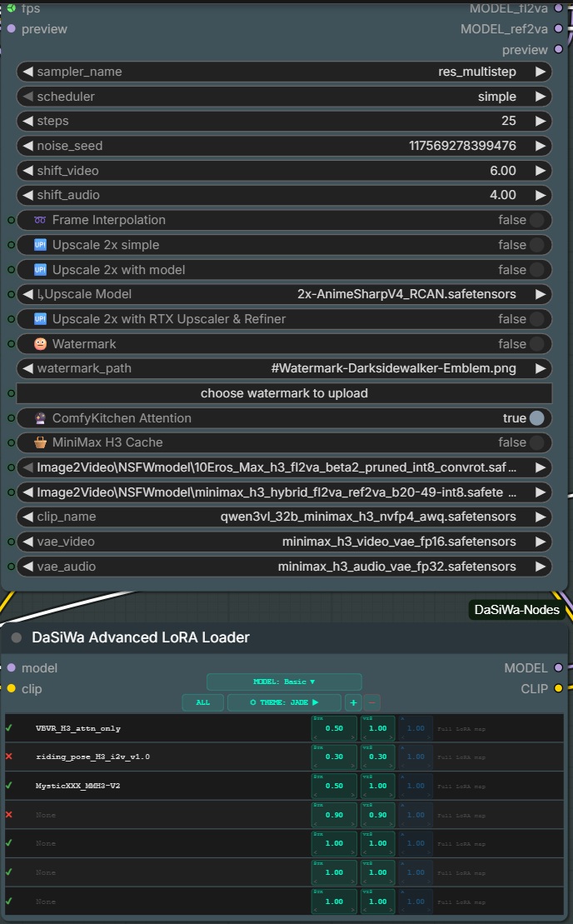Click the Watermark smiley face icon
The image size is (573, 924).
40,343
